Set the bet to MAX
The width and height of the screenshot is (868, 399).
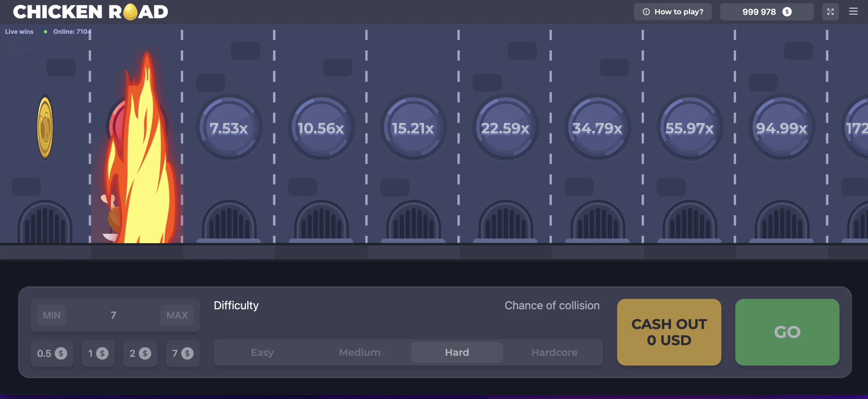(177, 315)
